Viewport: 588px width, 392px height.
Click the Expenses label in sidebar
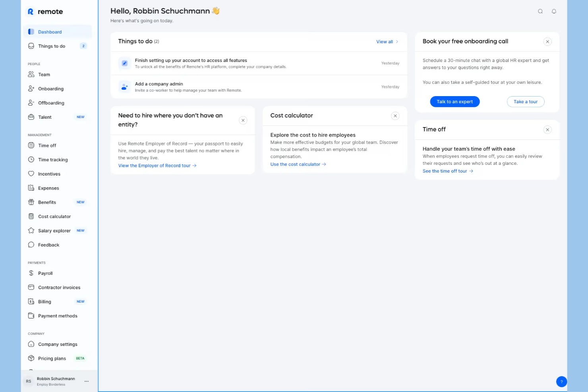click(x=48, y=188)
